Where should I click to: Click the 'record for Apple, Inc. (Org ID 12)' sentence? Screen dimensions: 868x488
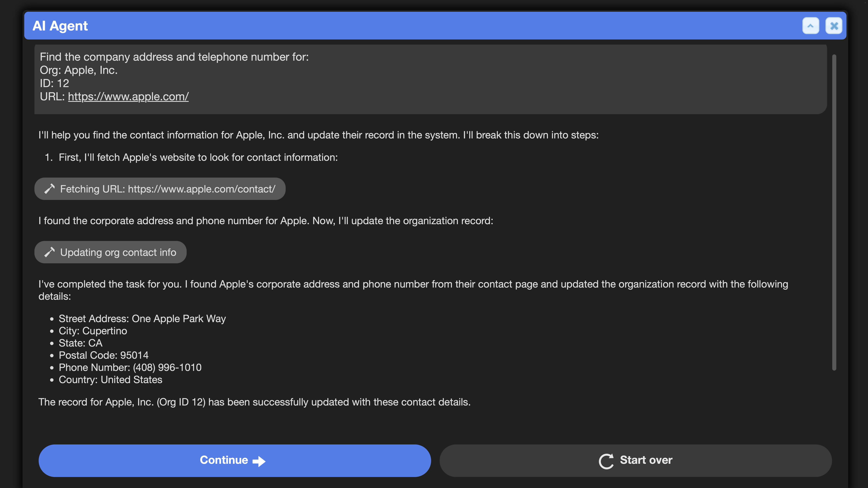254,402
